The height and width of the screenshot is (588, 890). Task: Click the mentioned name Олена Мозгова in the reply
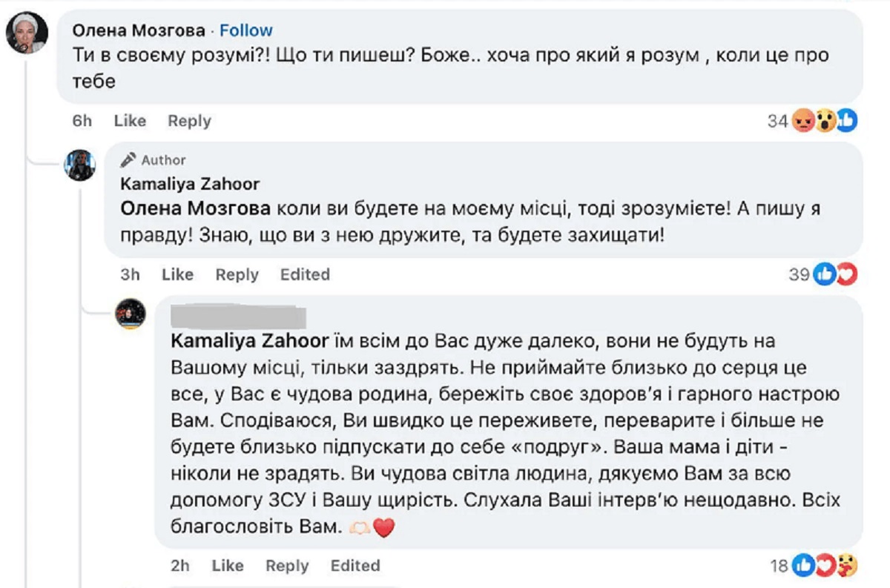[194, 208]
